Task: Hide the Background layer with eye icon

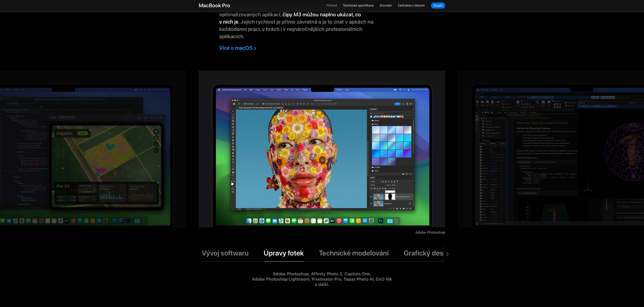Action: pos(371,203)
